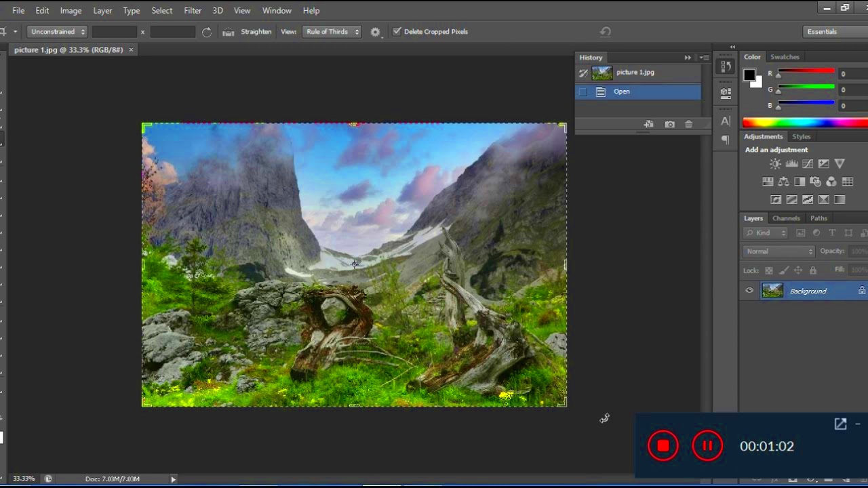
Task: Add a Hue/Saturation adjustment
Action: coord(768,182)
